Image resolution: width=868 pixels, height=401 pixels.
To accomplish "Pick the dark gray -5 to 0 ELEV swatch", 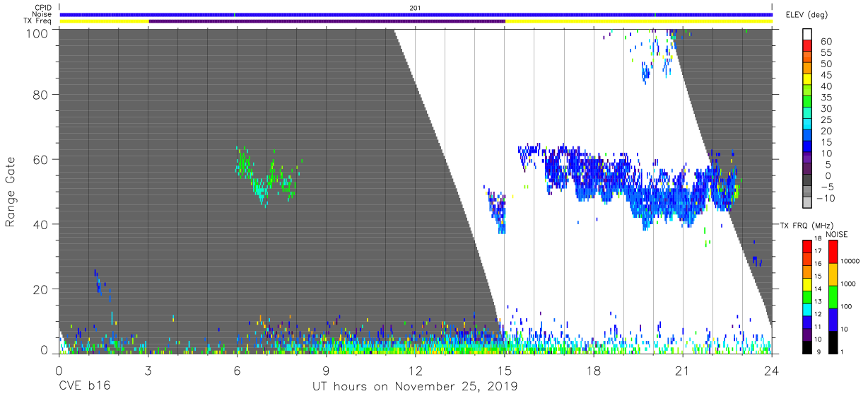I will (808, 181).
